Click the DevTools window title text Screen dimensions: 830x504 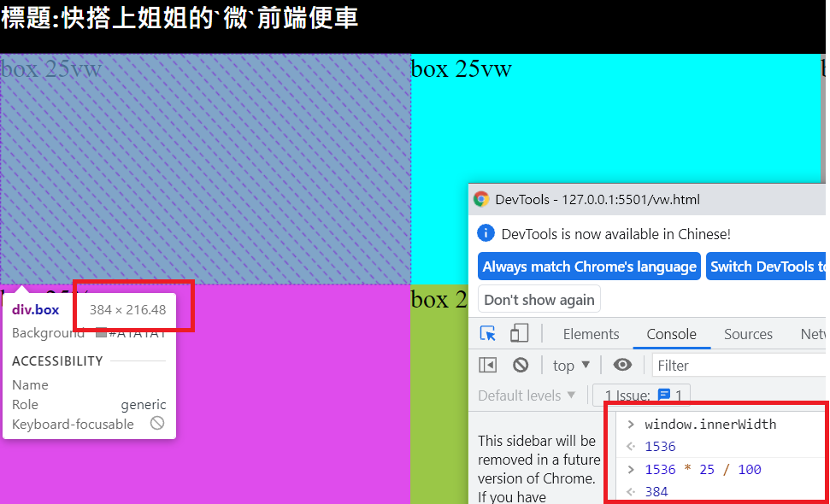(x=597, y=199)
